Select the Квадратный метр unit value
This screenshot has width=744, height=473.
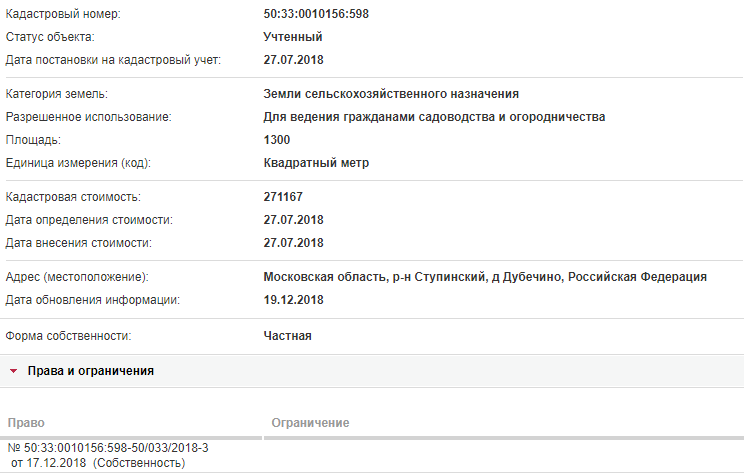click(316, 163)
